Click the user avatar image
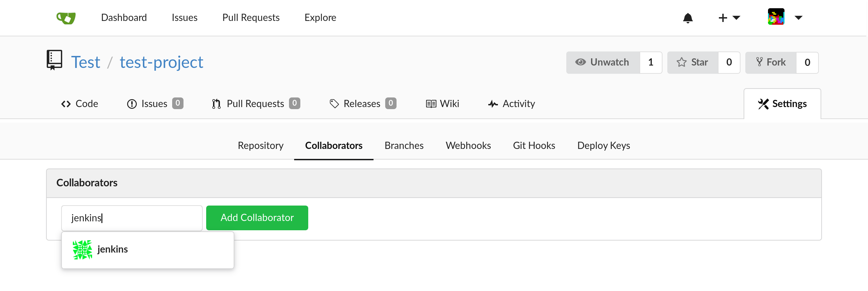 776,17
